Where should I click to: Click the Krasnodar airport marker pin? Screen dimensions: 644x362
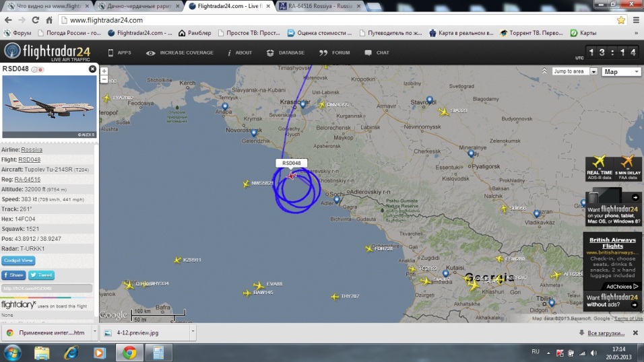coord(302,105)
